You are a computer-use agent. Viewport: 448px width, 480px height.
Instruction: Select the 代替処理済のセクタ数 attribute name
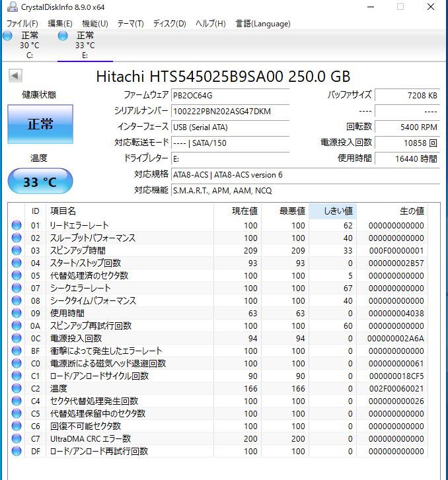[x=89, y=276]
